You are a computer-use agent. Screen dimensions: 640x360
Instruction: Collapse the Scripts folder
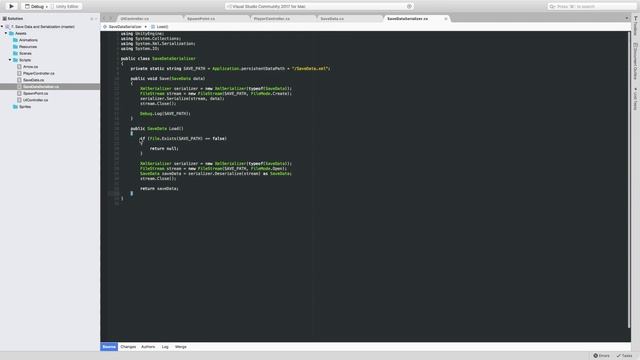click(10, 60)
